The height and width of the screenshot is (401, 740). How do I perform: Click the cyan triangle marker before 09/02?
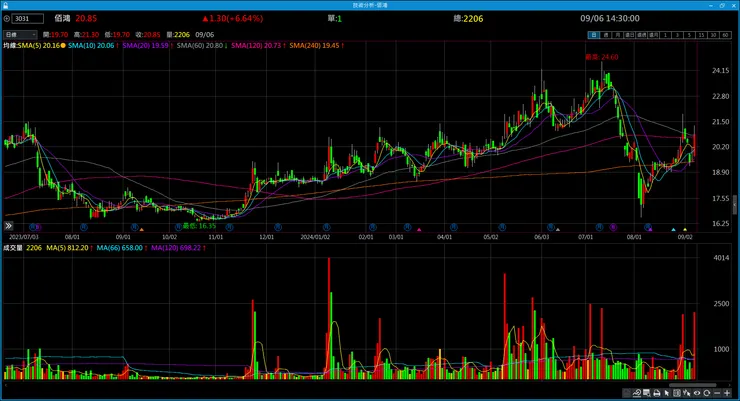tap(673, 230)
